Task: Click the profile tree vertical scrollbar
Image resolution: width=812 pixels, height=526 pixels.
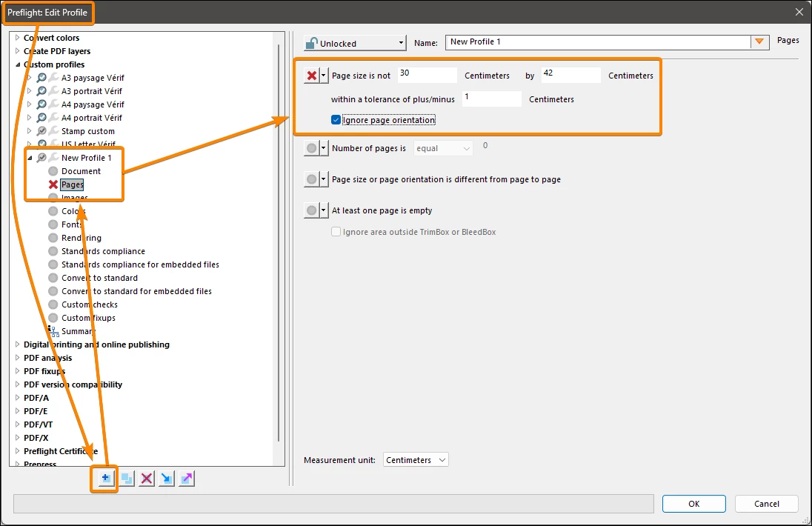Action: pos(279,243)
